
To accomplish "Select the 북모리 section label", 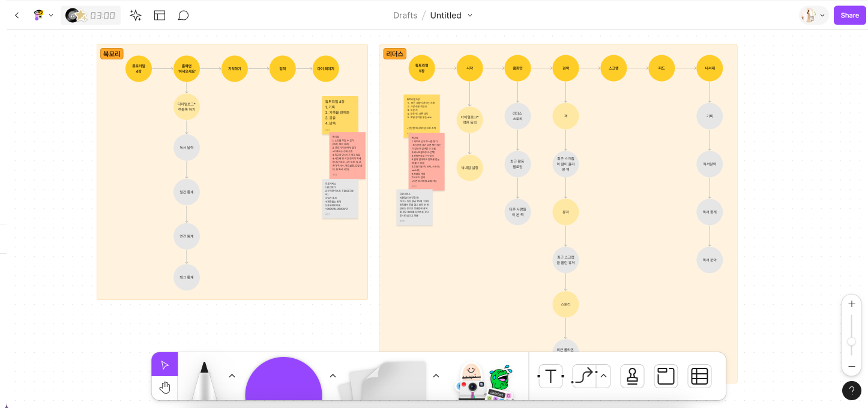I will pyautogui.click(x=112, y=54).
